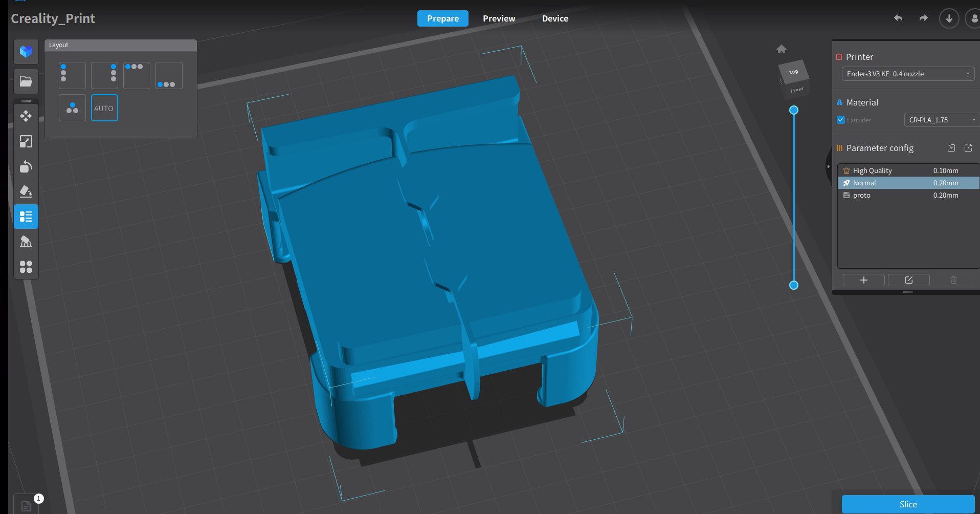The height and width of the screenshot is (514, 980).
Task: Export the parameter config profile
Action: point(968,148)
